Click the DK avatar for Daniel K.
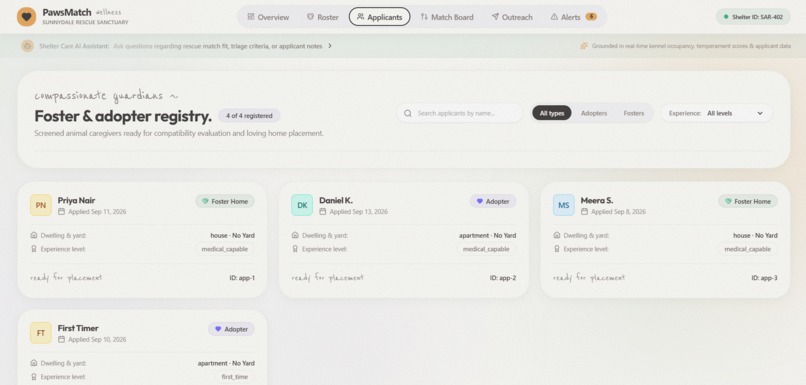The image size is (806, 385). [302, 205]
